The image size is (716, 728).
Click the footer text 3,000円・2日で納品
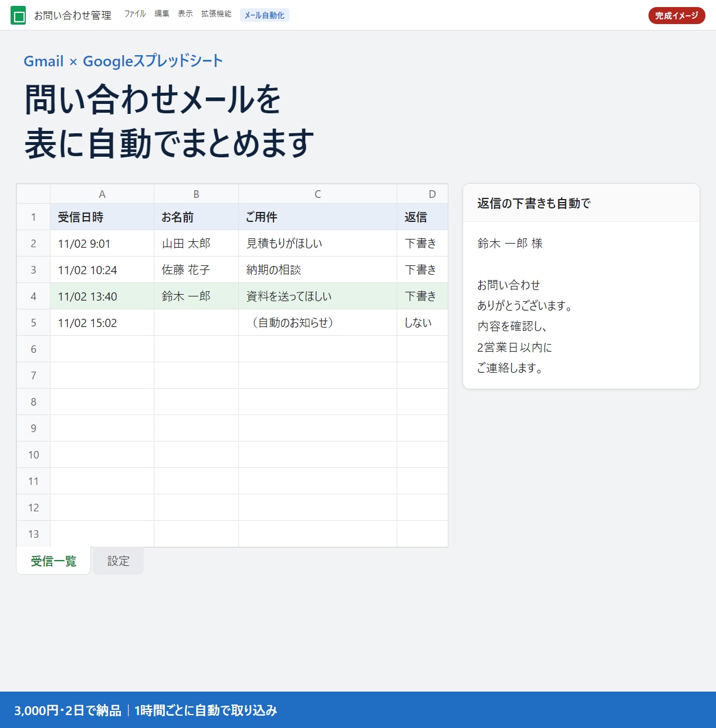click(67, 710)
